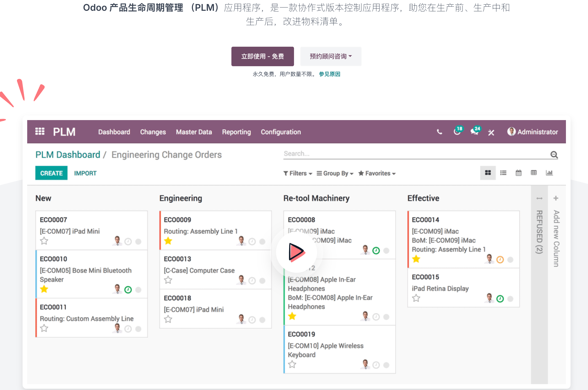Switch to calendar view icon

[518, 173]
